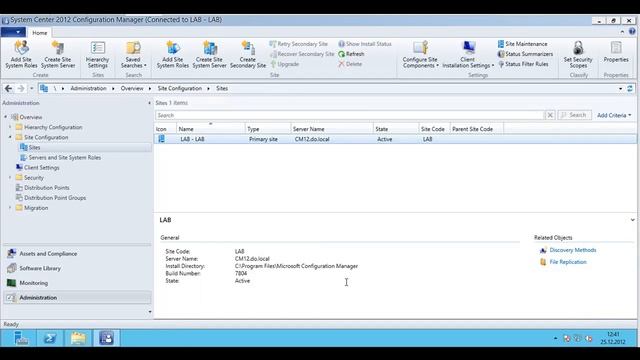This screenshot has height=360, width=640.
Task: Open the blue application menu button
Action: [x=13, y=32]
